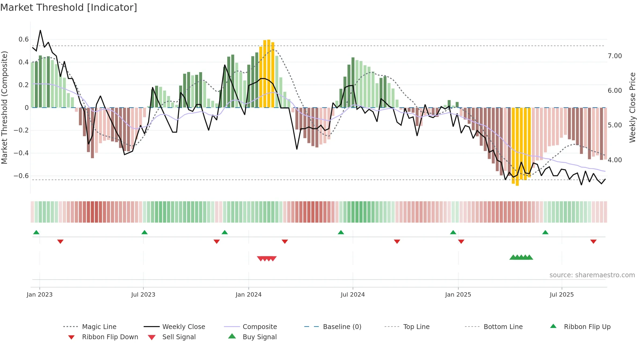The image size is (644, 362).
Task: Click the Jan 2023 x-axis label
Action: pyautogui.click(x=40, y=294)
